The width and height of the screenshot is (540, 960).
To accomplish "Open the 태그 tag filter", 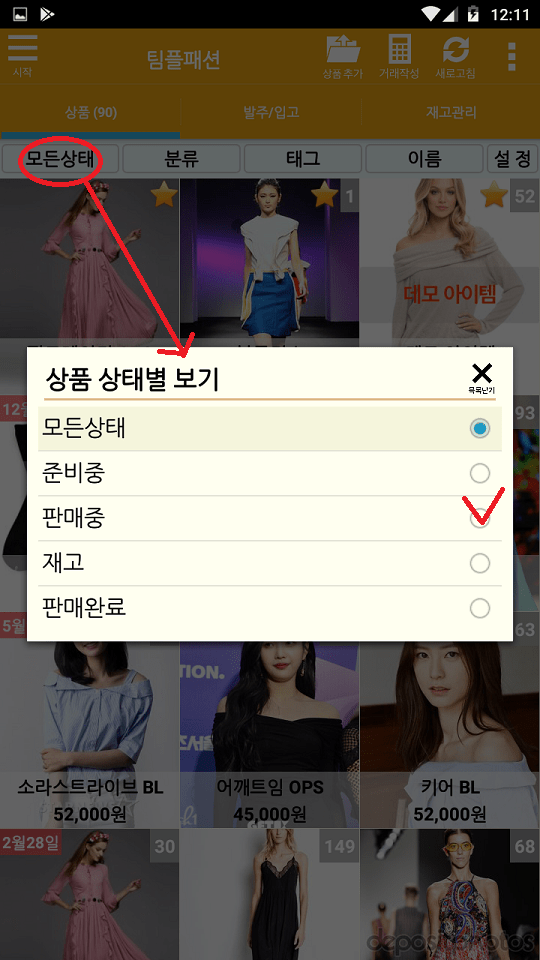I will 303,160.
